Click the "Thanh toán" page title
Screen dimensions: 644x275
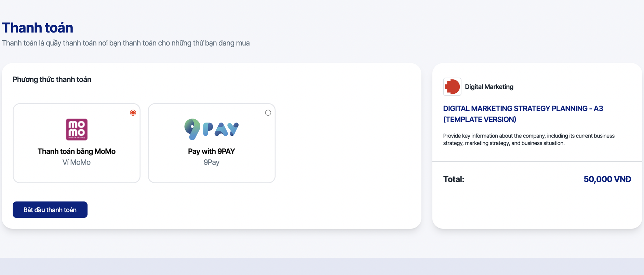[38, 28]
